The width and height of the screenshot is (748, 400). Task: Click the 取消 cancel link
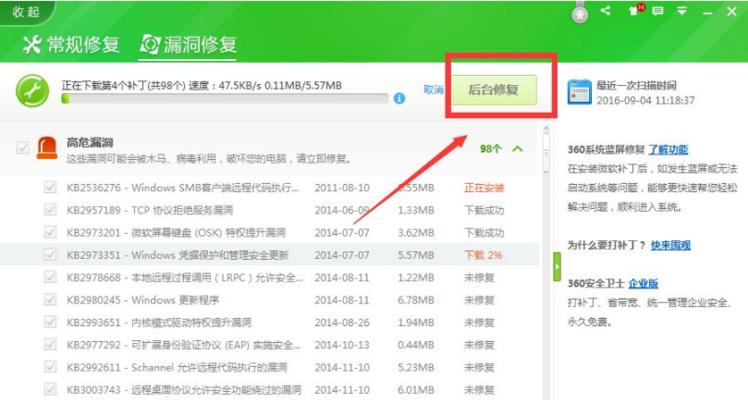pyautogui.click(x=433, y=90)
